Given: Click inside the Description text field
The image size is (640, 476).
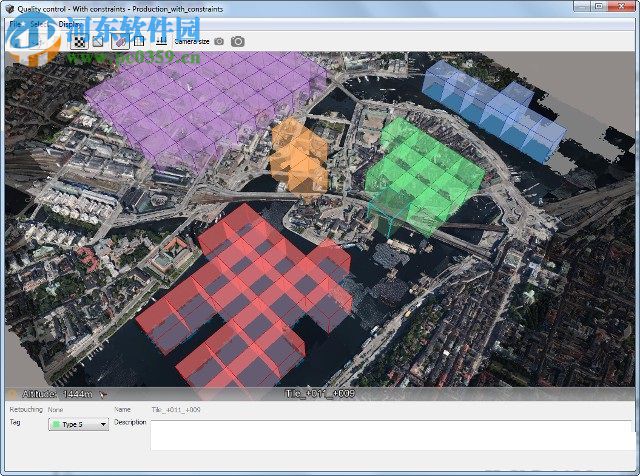Looking at the screenshot, I should coord(391,436).
